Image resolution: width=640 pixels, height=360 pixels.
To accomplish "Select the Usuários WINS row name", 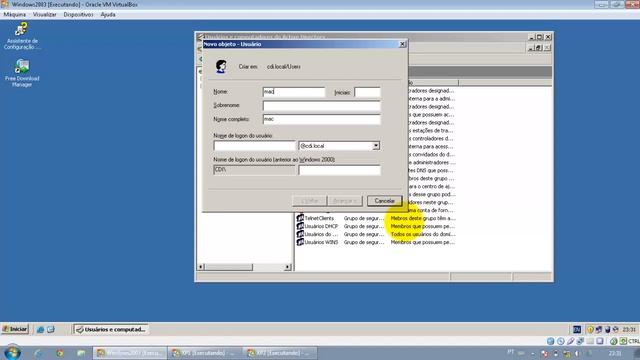I will point(321,242).
